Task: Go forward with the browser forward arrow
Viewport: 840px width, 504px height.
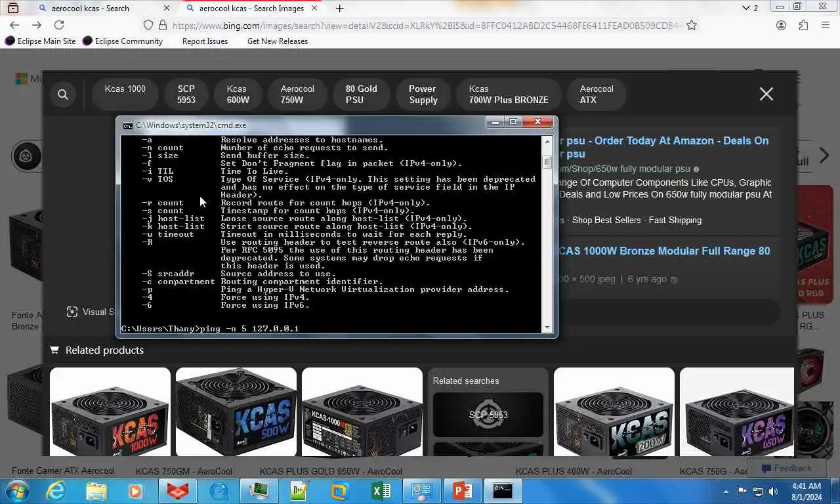Action: [x=37, y=25]
